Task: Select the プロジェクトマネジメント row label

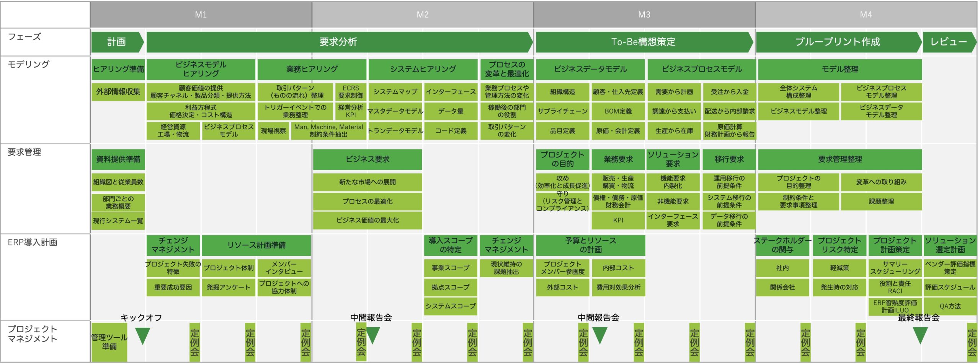Action: [33, 333]
